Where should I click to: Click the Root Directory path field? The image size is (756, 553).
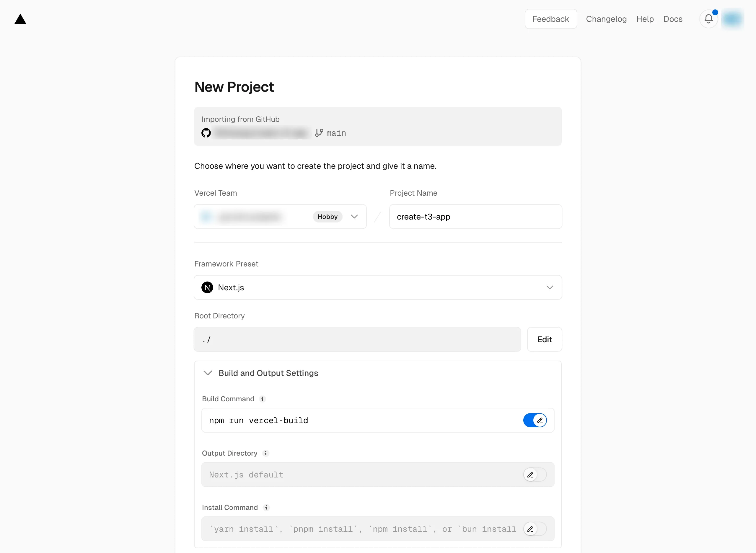(x=357, y=339)
